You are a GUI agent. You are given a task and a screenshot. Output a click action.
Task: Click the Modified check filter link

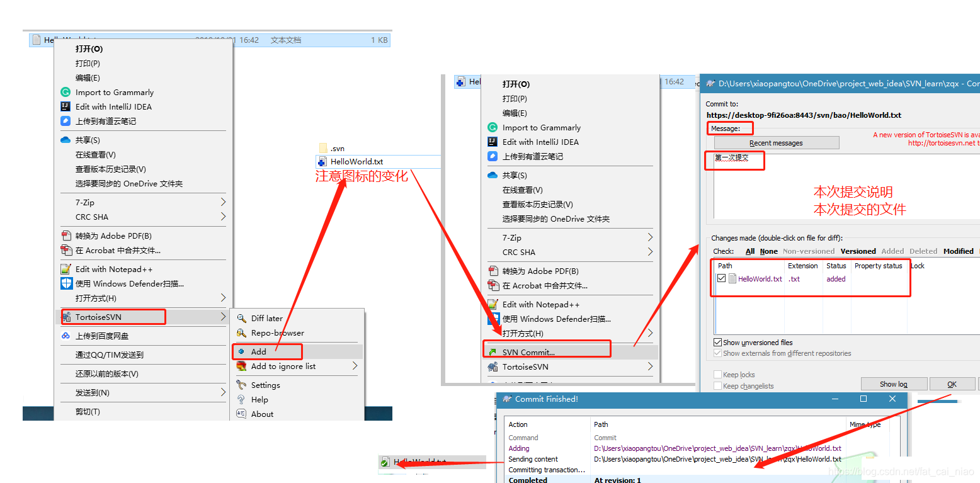[959, 251]
